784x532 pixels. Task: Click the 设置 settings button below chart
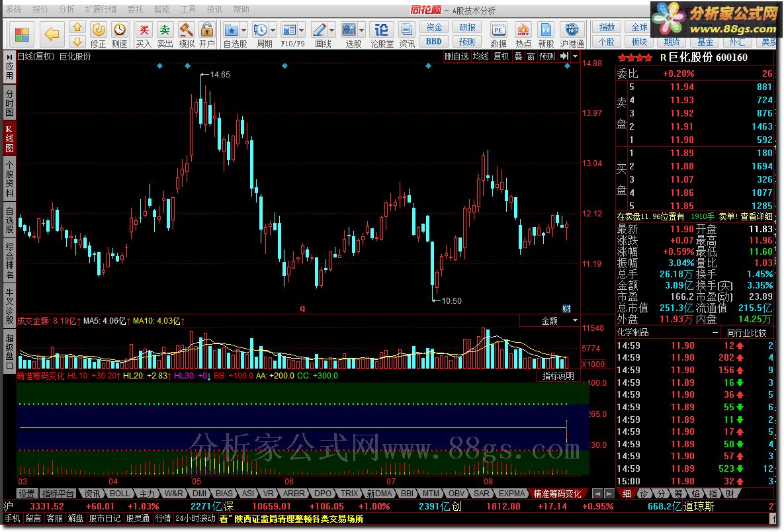point(26,494)
